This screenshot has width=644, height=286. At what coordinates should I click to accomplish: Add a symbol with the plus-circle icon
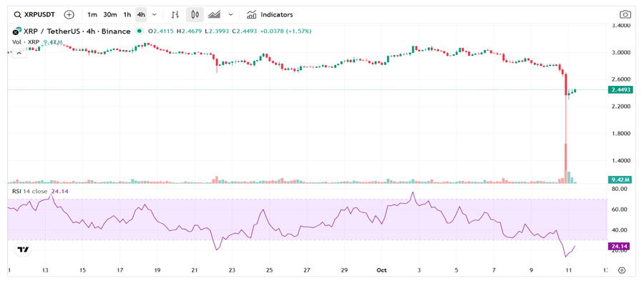(x=69, y=14)
